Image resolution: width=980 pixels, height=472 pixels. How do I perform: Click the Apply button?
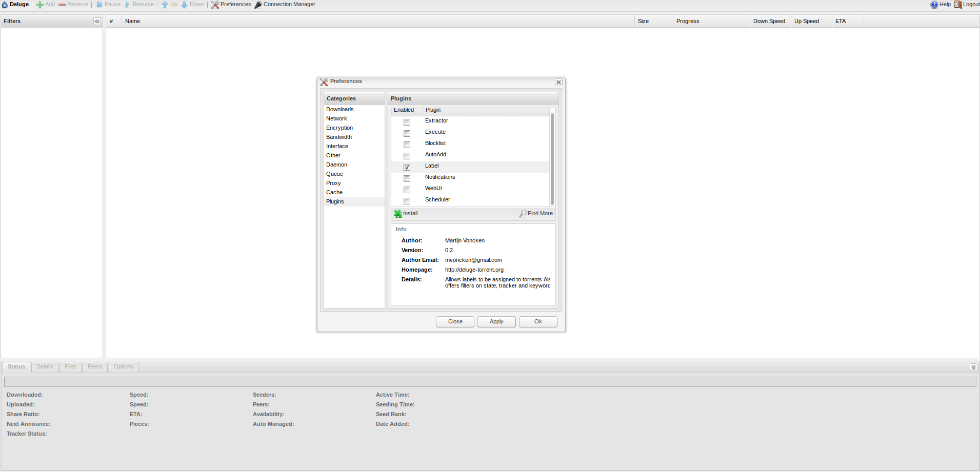[496, 322]
